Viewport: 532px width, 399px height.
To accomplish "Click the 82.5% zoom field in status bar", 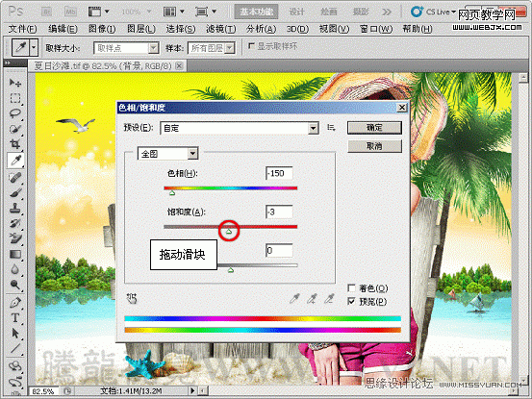I will [43, 391].
